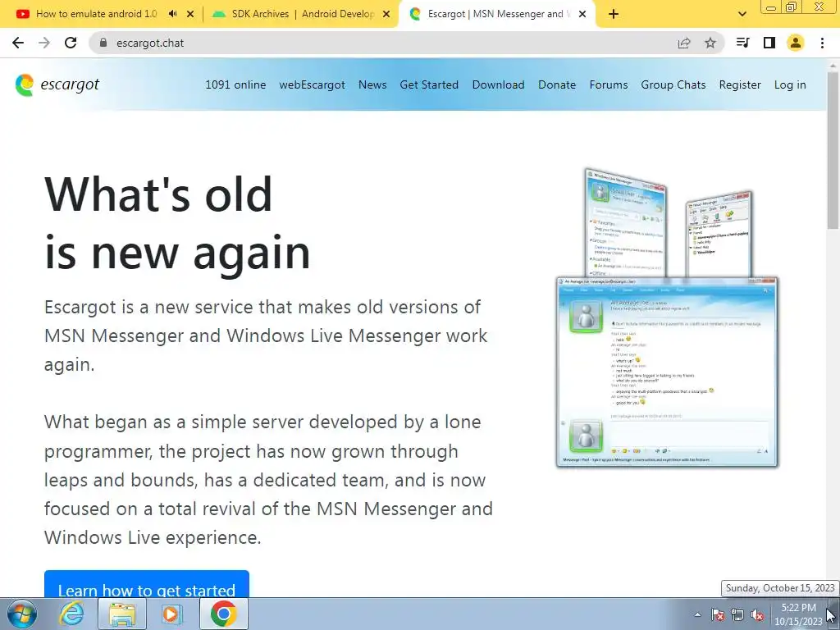Close the 'How to emulate android' tab

click(190, 14)
